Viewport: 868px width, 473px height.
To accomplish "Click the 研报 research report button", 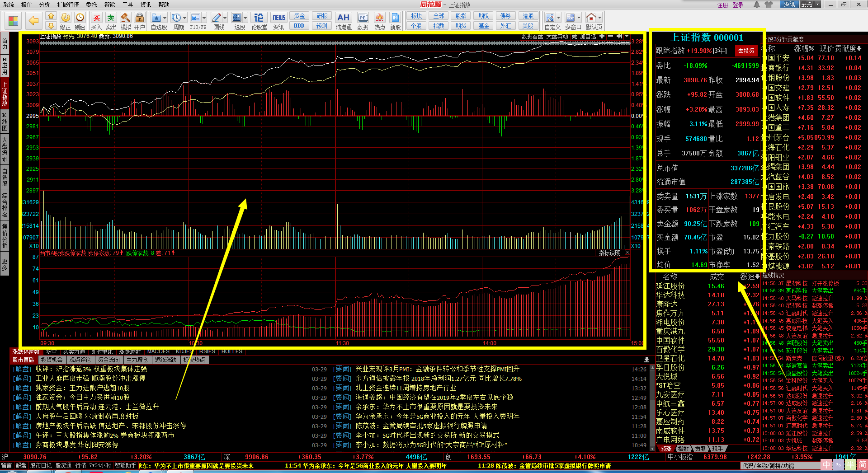I will pyautogui.click(x=322, y=16).
